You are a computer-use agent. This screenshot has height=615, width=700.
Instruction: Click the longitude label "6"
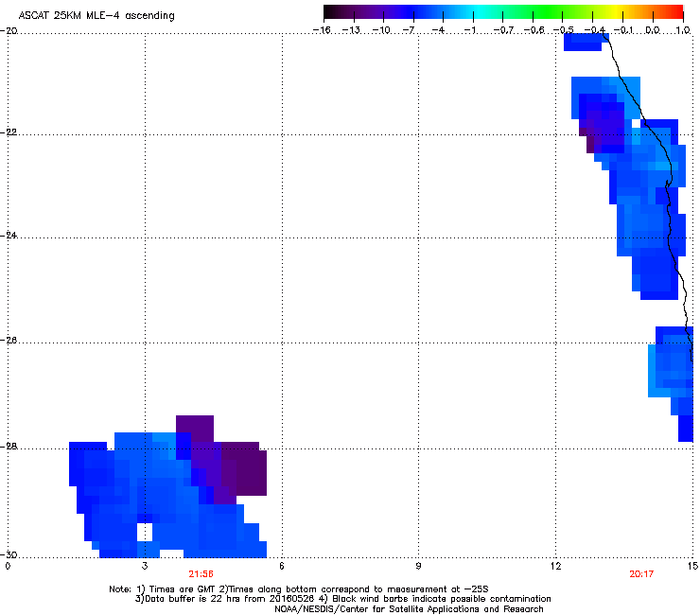coord(282,566)
